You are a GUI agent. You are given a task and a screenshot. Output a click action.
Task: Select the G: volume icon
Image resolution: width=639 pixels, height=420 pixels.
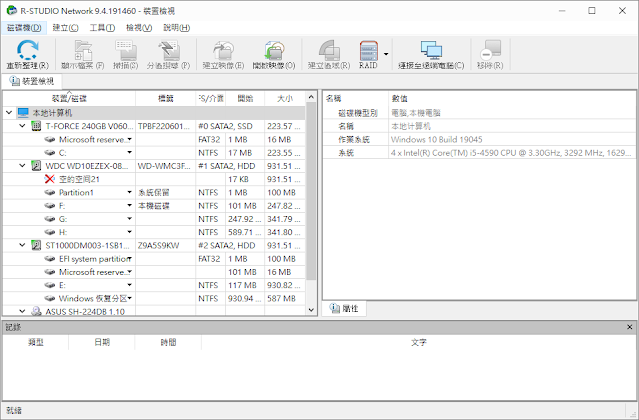(50, 219)
